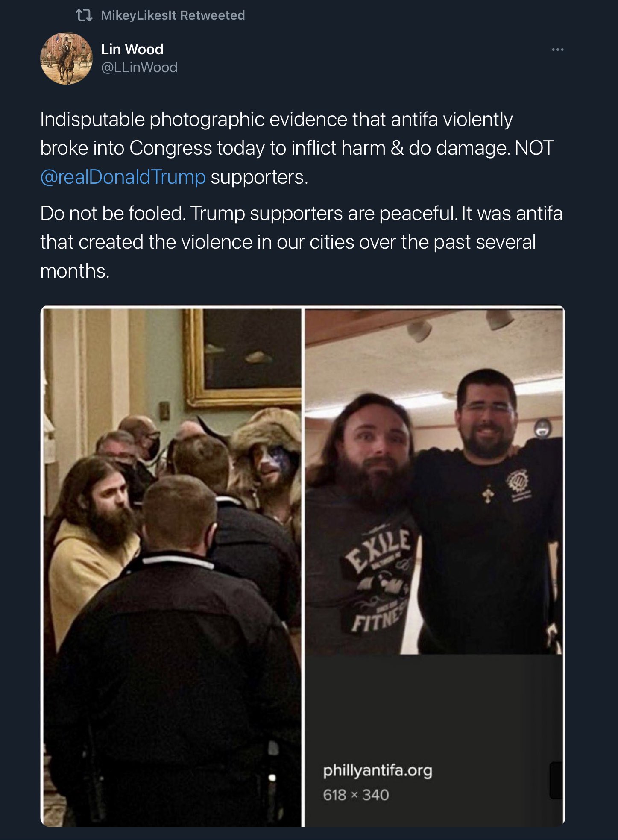Click the Lin Wood display name
Image resolution: width=618 pixels, height=840 pixels.
coord(132,49)
